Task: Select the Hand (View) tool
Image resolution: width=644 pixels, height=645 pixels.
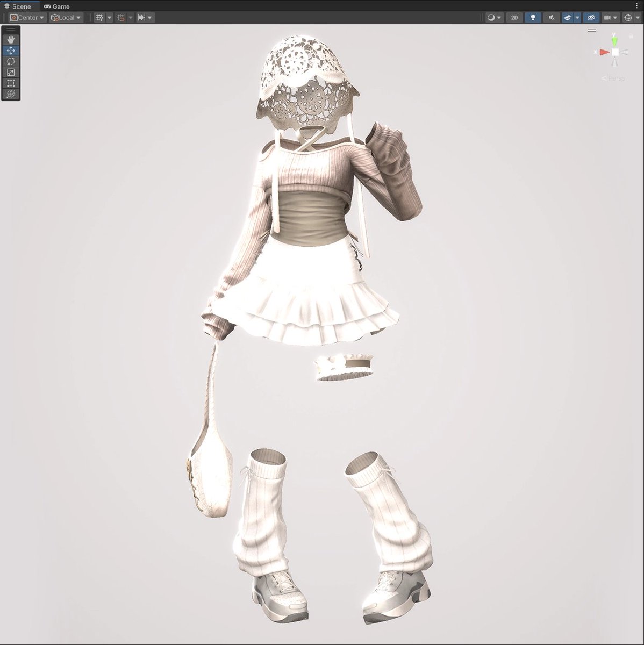Action: click(x=11, y=40)
